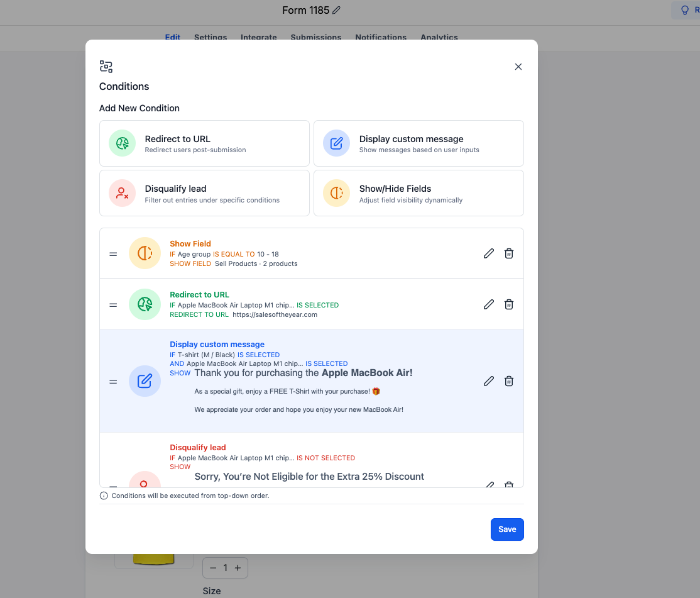Switch to the Edit tab
The width and height of the screenshot is (700, 598).
[172, 37]
